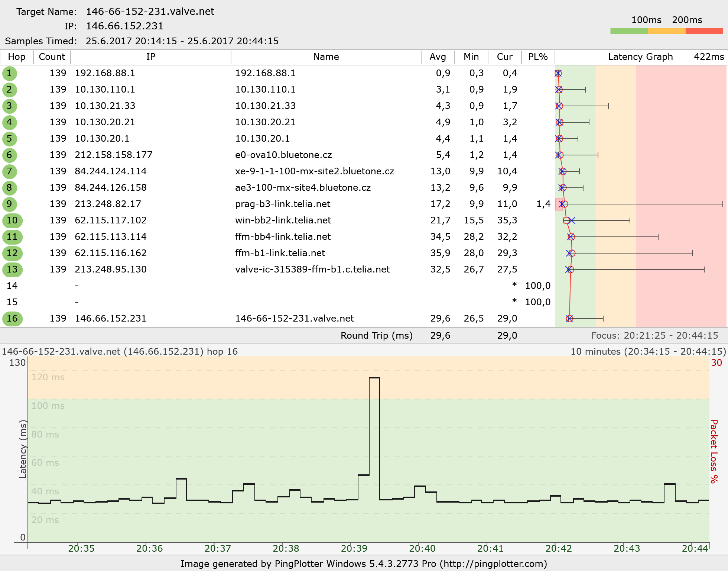The height and width of the screenshot is (571, 728).
Task: Click the Count column header
Action: tap(52, 57)
